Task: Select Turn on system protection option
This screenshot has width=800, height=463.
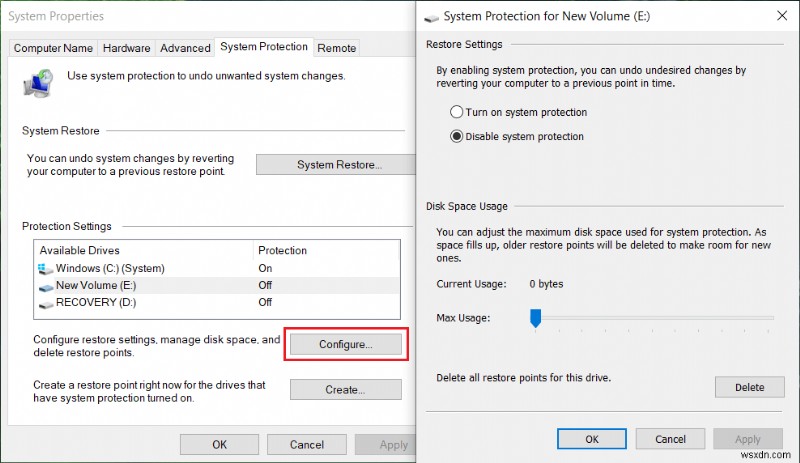Action: click(x=457, y=113)
